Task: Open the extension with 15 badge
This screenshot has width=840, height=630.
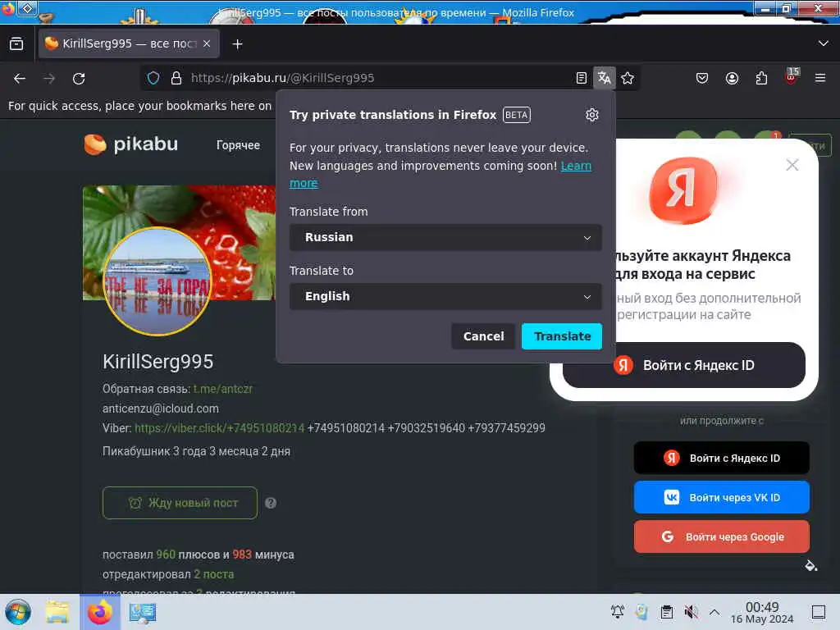Action: (792, 77)
